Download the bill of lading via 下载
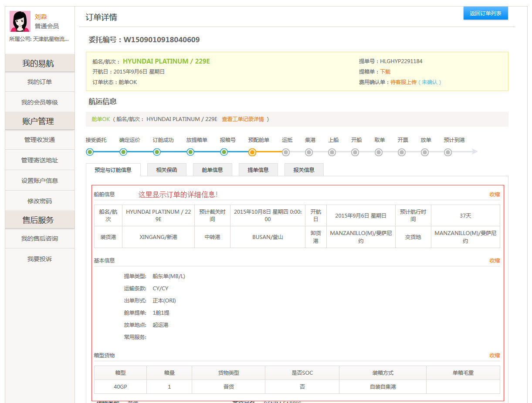532x403 pixels. click(x=385, y=72)
